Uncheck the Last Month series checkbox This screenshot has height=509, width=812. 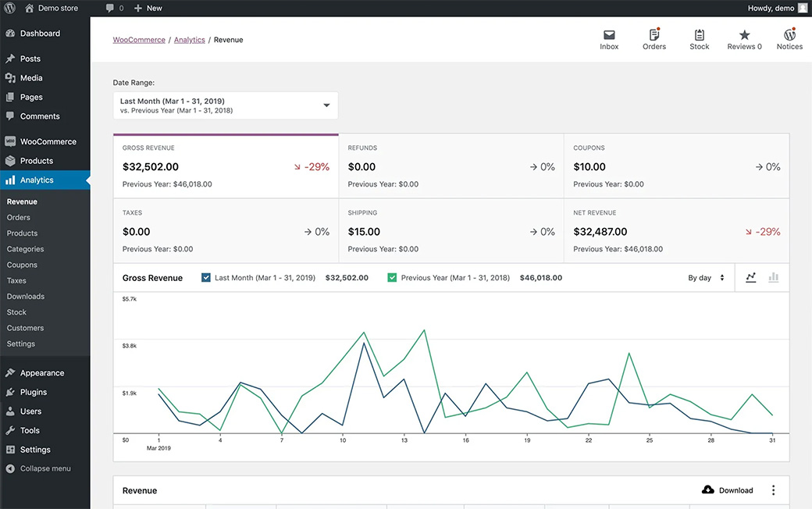206,277
